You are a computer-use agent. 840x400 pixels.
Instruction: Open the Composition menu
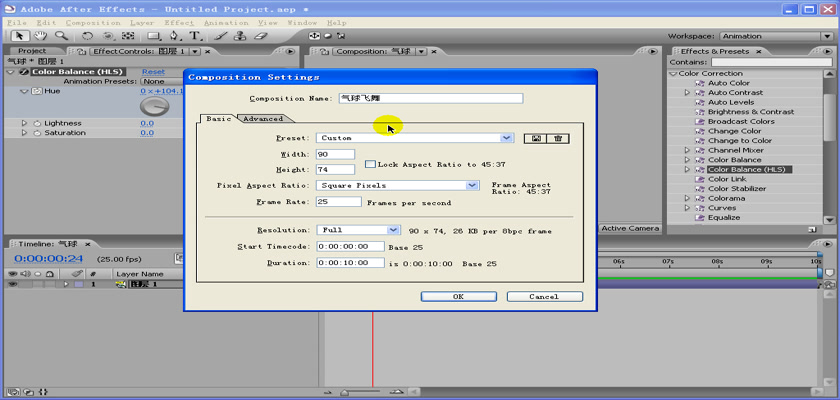(93, 22)
